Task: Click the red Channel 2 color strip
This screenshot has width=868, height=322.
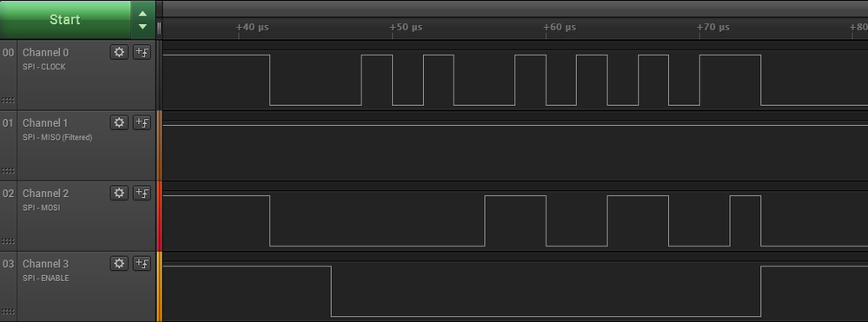Action: click(x=159, y=216)
